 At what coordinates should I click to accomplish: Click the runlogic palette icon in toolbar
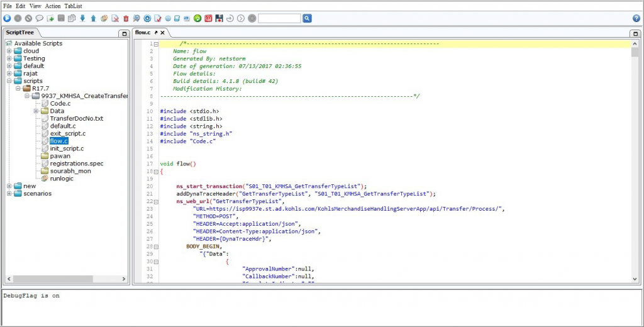point(104,18)
